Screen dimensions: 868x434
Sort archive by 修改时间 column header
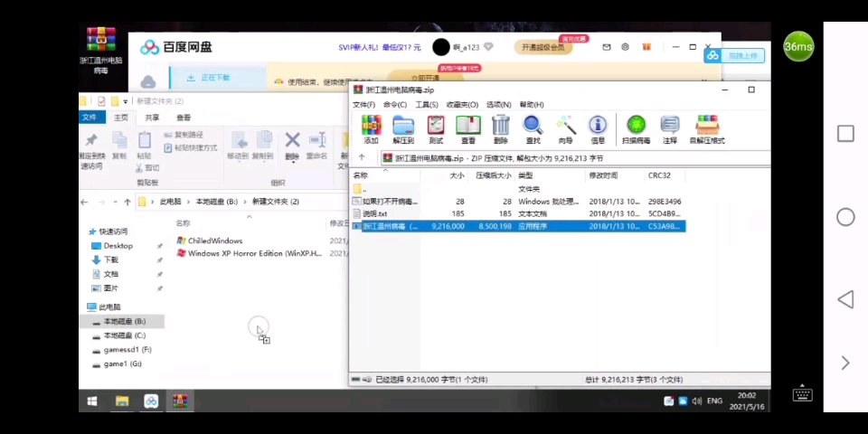[615, 175]
